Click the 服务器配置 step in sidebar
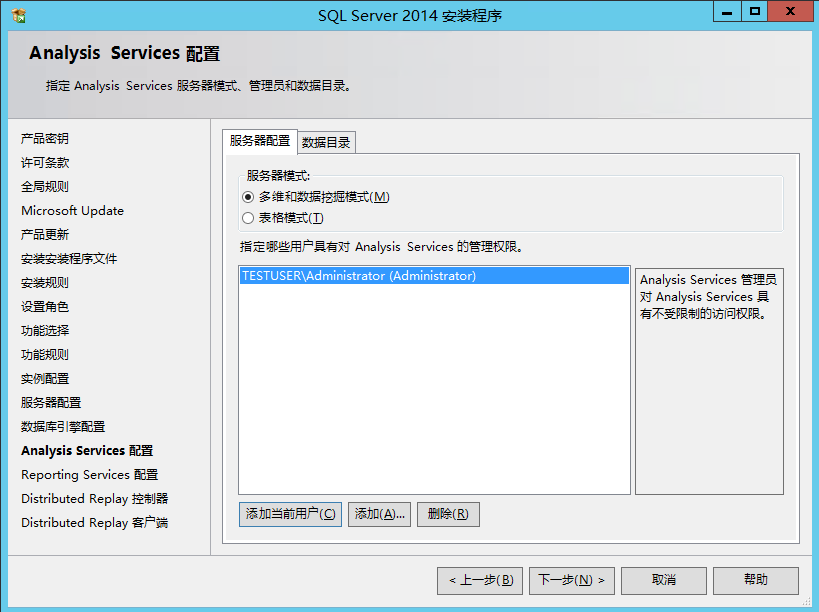The width and height of the screenshot is (819, 612). click(x=51, y=403)
